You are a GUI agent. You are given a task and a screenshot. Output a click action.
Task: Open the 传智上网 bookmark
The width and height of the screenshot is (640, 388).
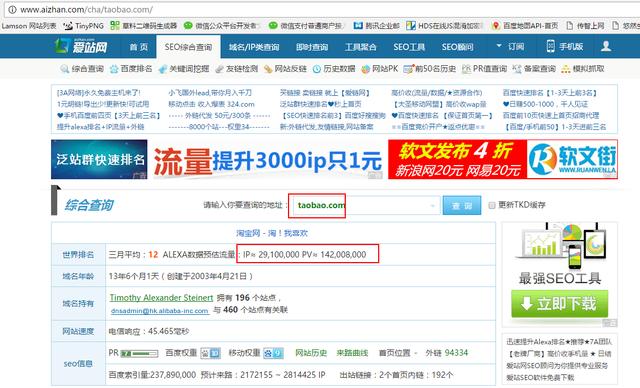coord(585,26)
